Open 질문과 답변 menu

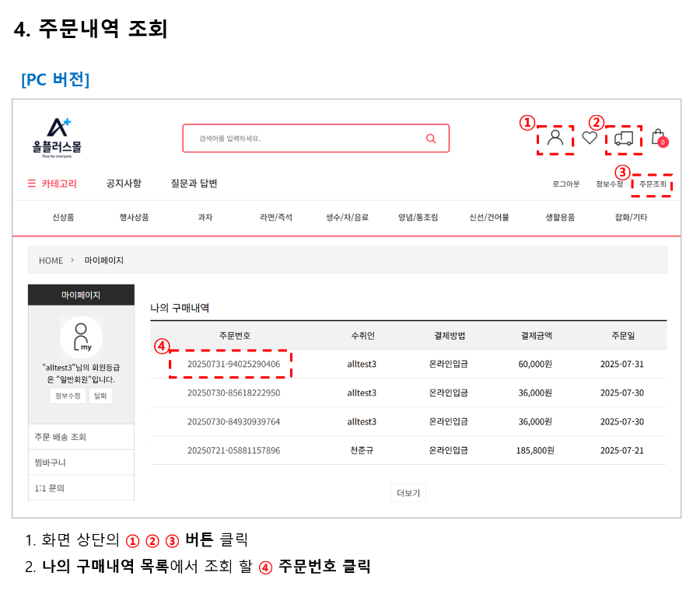(x=194, y=183)
